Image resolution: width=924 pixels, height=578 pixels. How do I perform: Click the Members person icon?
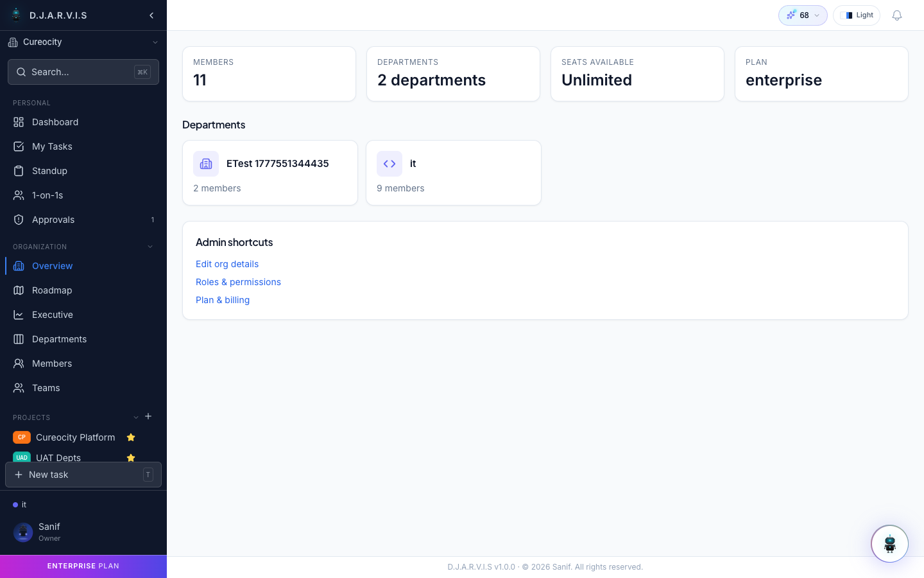coord(19,363)
